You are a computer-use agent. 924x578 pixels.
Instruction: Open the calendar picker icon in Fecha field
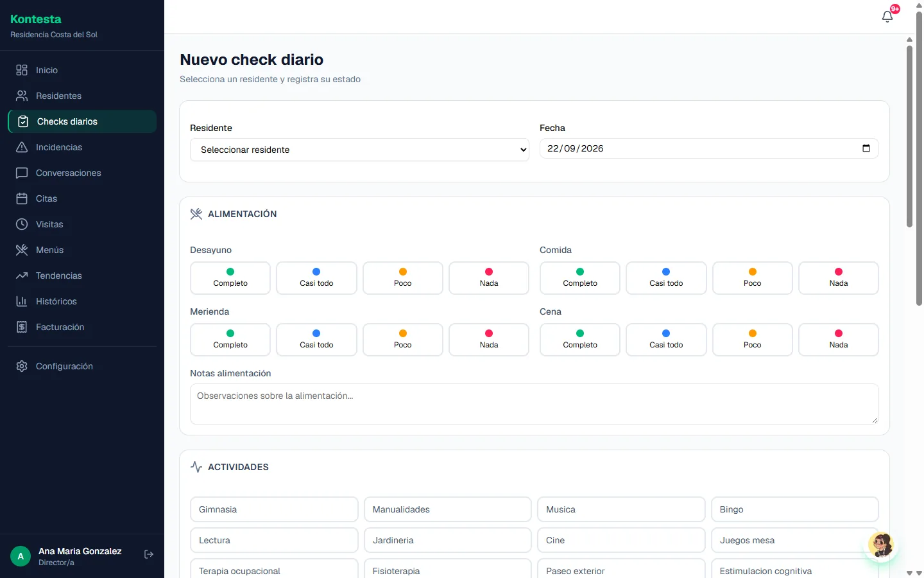coord(866,148)
